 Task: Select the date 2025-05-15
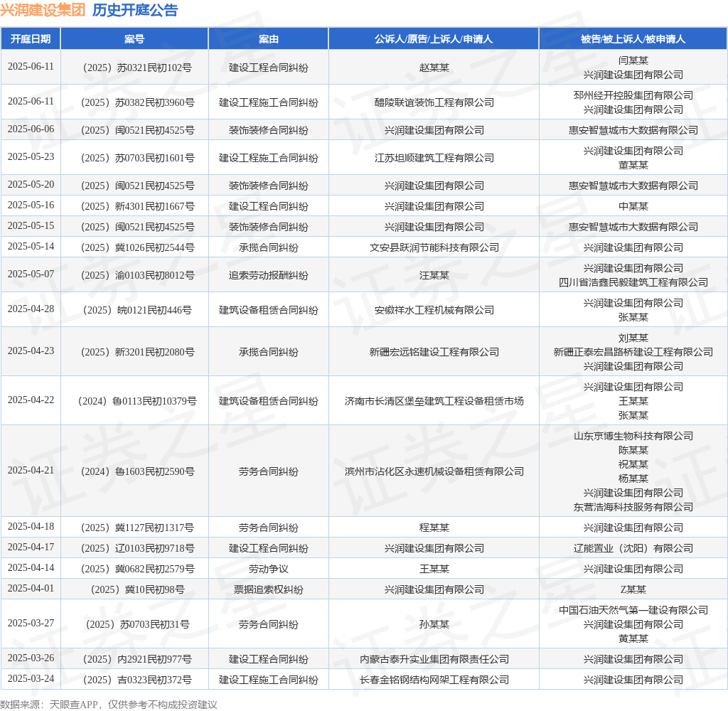tap(31, 225)
